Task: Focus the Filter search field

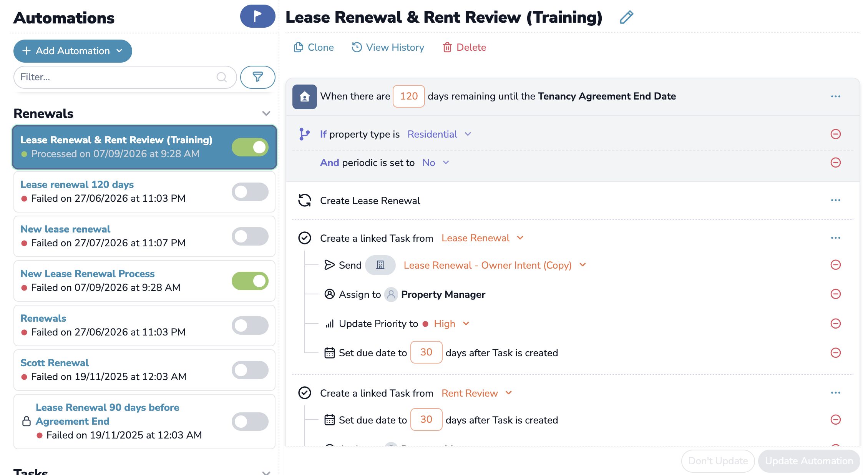Action: click(125, 77)
